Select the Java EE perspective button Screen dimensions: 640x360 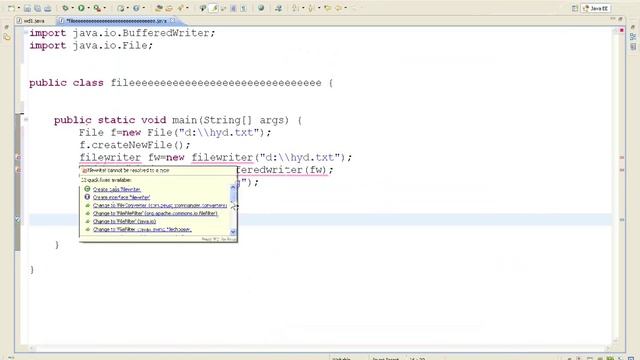(596, 8)
